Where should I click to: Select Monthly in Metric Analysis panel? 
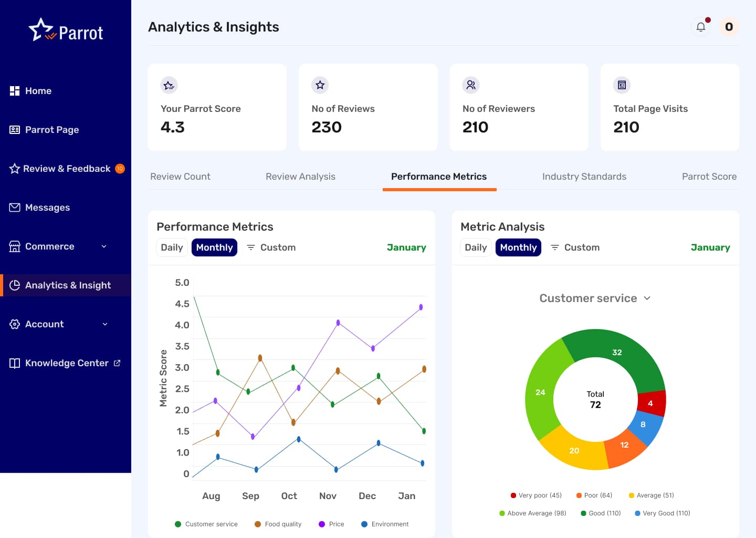click(518, 247)
